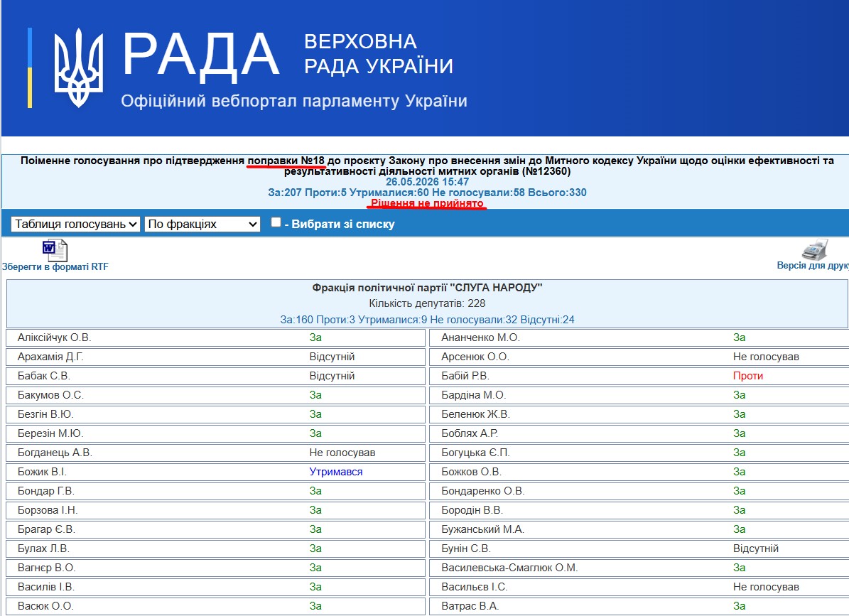The width and height of the screenshot is (849, 616).
Task: Click 'Не голосував' status of Богданець А.В.
Action: pos(342,453)
